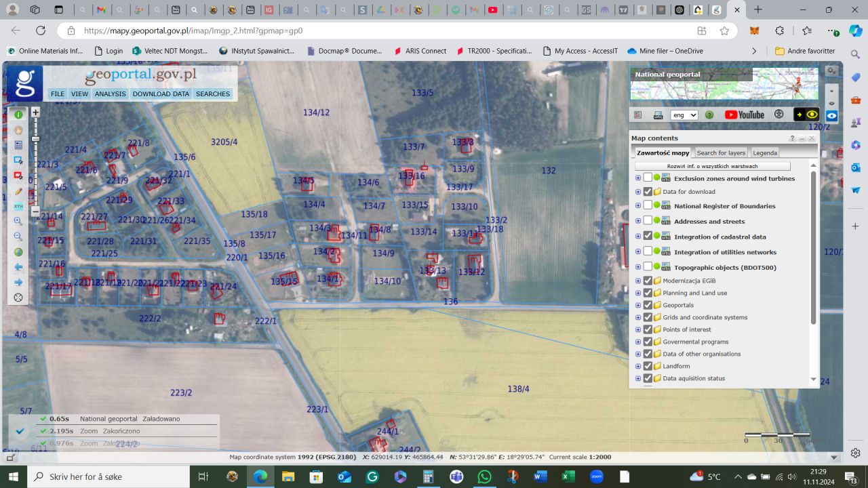Click the plus button on zoom slider
This screenshot has width=868, height=488.
[36, 113]
